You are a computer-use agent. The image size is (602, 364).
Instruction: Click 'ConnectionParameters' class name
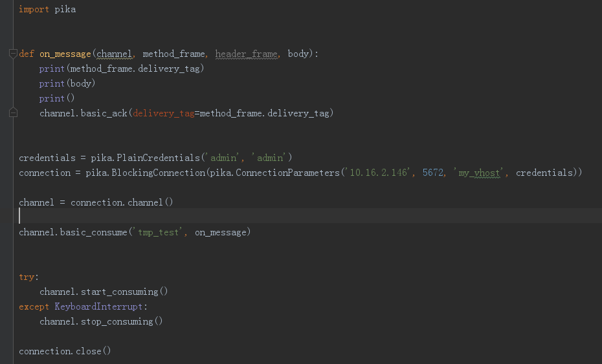pos(287,173)
